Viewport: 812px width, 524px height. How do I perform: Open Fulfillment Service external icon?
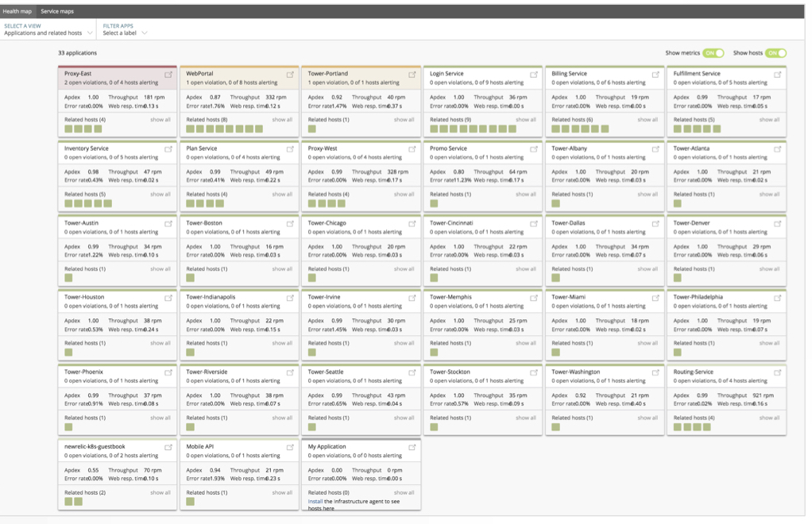(777, 75)
